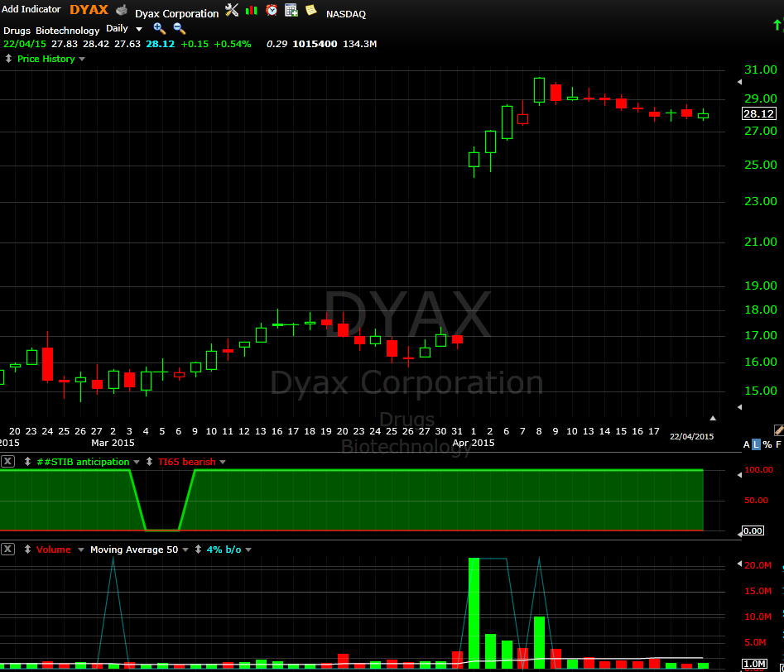
Task: Click the scale arrow next to 20.0M volume
Action: tap(740, 564)
